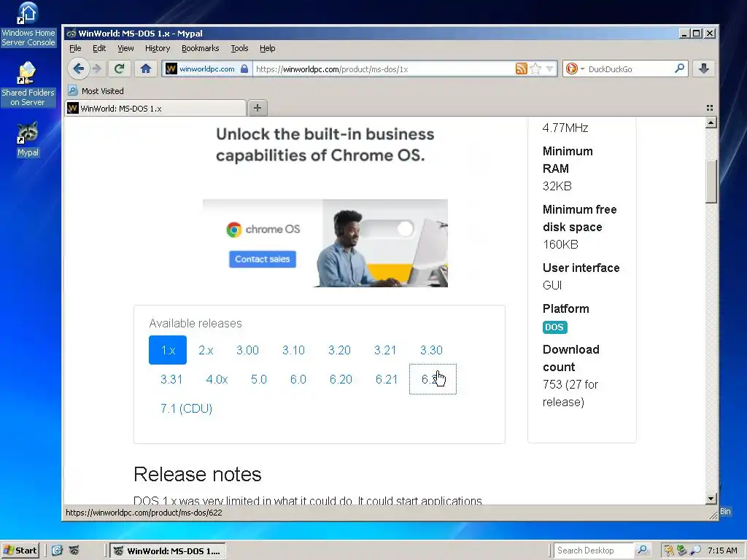Click the URL address field
The height and width of the screenshot is (560, 747).
[x=384, y=69]
